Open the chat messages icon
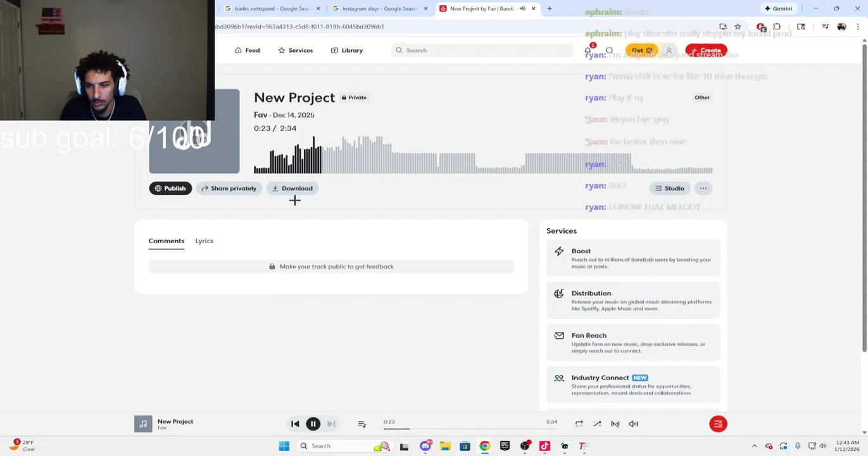Screen dimensions: 868x456 [x=609, y=50]
